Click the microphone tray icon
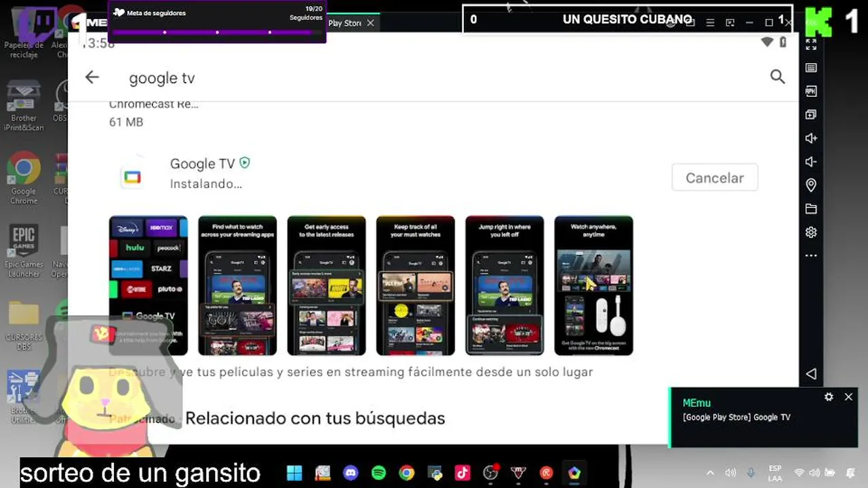Viewport: 868px width, 488px height. click(x=751, y=472)
